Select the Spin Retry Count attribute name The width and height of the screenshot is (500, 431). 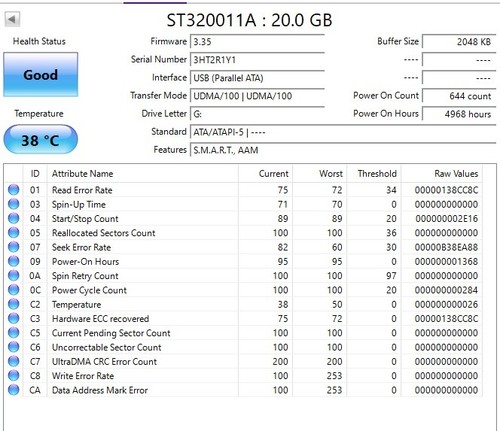85,276
